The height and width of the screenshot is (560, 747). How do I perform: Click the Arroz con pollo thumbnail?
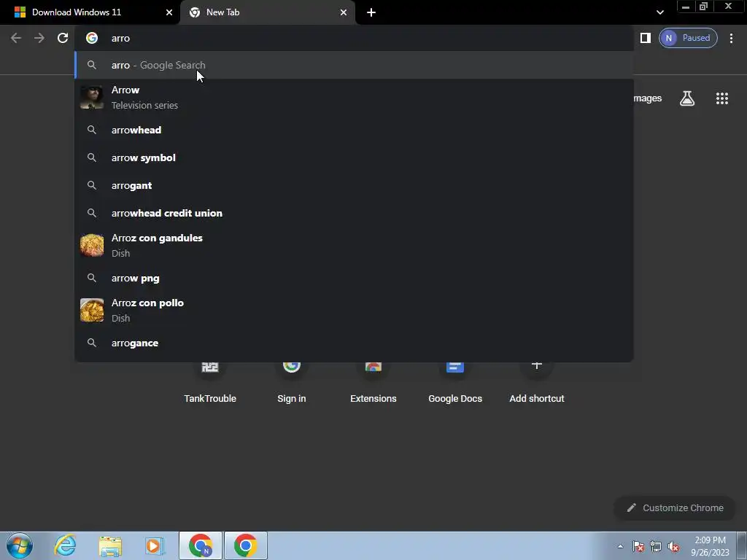(92, 311)
